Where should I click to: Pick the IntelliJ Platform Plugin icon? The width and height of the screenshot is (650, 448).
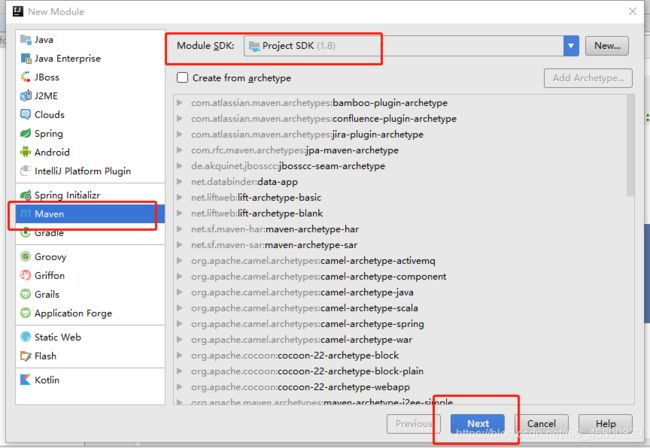click(26, 171)
